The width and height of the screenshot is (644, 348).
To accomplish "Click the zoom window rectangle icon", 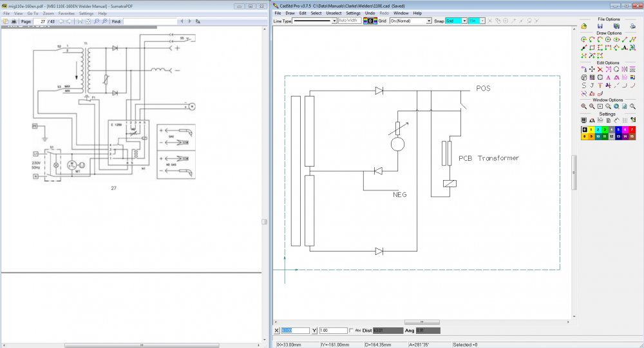I will pos(600,106).
